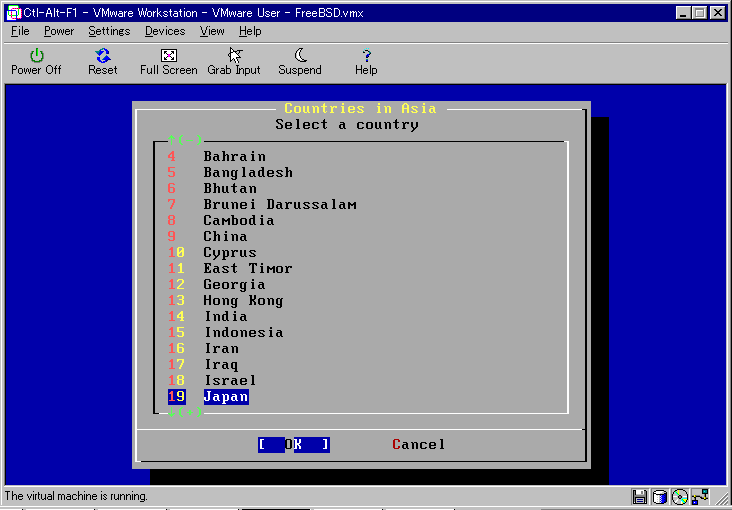The height and width of the screenshot is (510, 732).
Task: Open the File menu
Action: pyautogui.click(x=20, y=31)
